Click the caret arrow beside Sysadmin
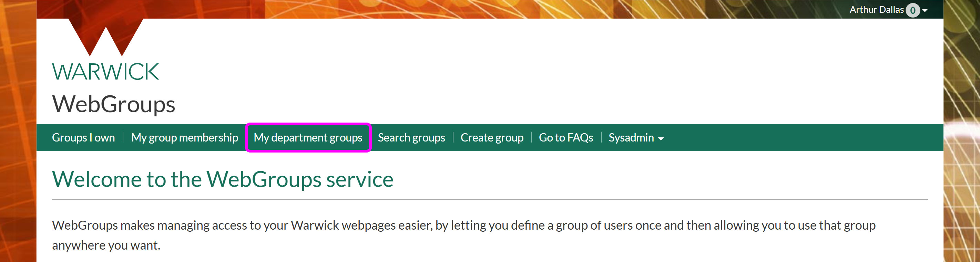Viewport: 980px width, 262px height. click(661, 139)
